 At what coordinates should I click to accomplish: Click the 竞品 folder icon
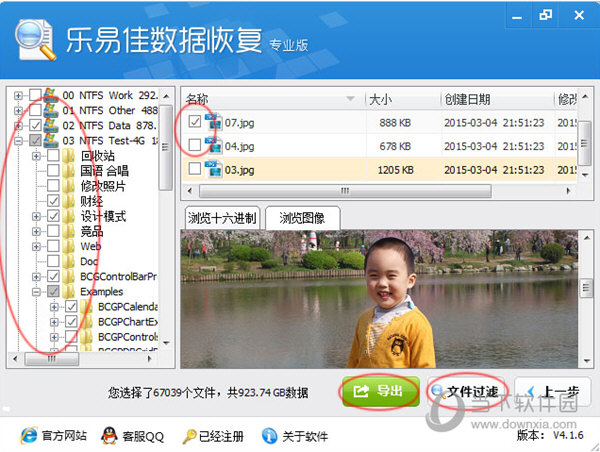pyautogui.click(x=69, y=231)
